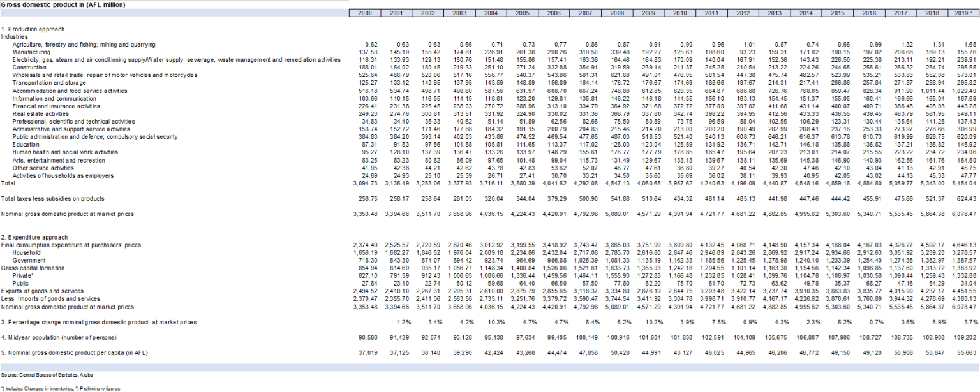Click the Manufacturing row label
This screenshot has height=392, width=980.
click(31, 52)
